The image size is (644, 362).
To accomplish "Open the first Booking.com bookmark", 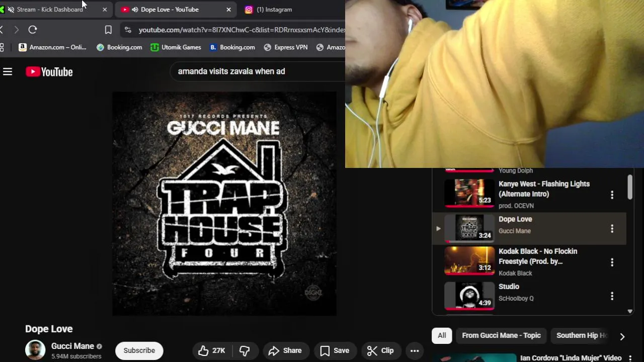I will click(119, 47).
